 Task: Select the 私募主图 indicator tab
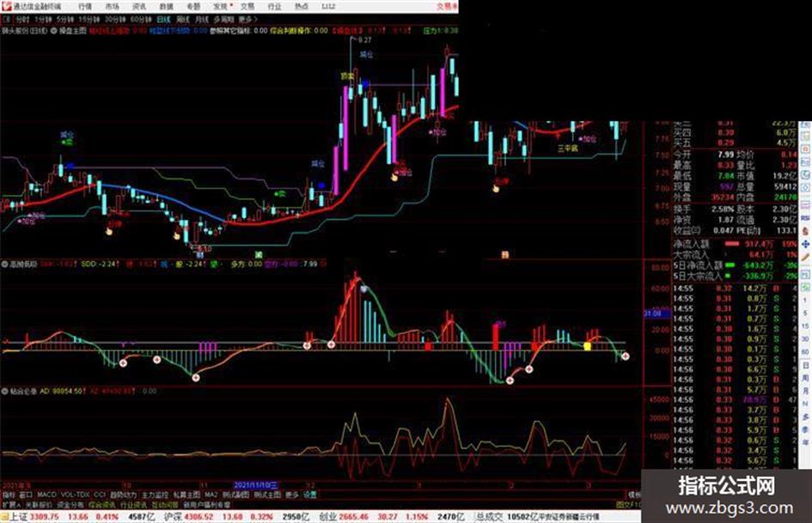pyautogui.click(x=186, y=495)
